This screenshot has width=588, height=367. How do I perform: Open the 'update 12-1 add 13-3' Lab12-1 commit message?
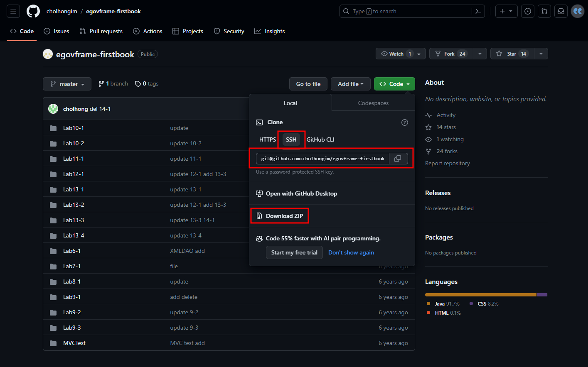(x=198, y=174)
